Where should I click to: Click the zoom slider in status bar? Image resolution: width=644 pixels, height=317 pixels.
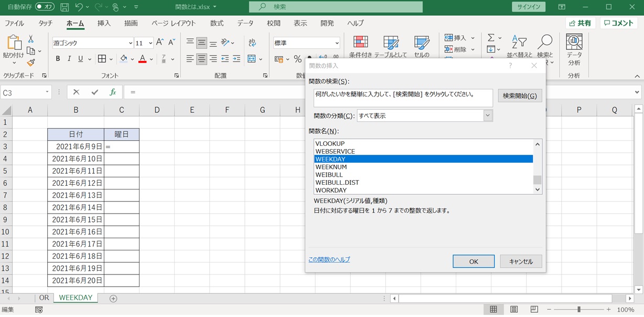(578, 310)
